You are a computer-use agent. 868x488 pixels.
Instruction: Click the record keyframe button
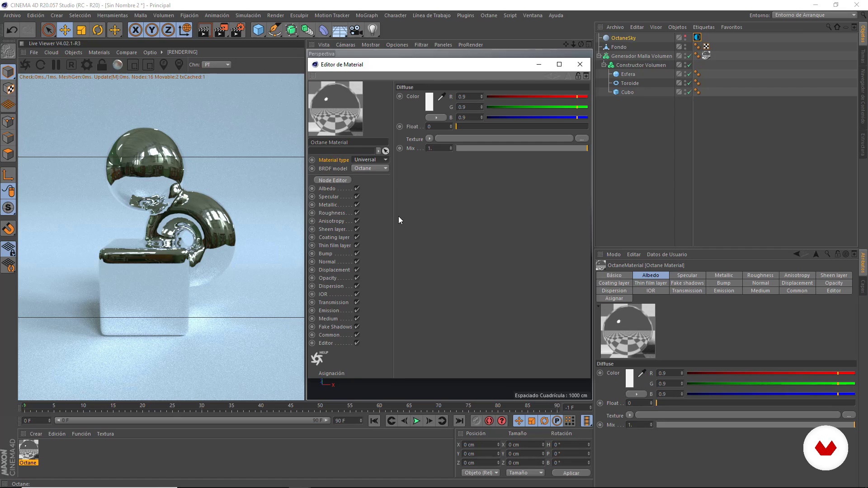pyautogui.click(x=476, y=421)
